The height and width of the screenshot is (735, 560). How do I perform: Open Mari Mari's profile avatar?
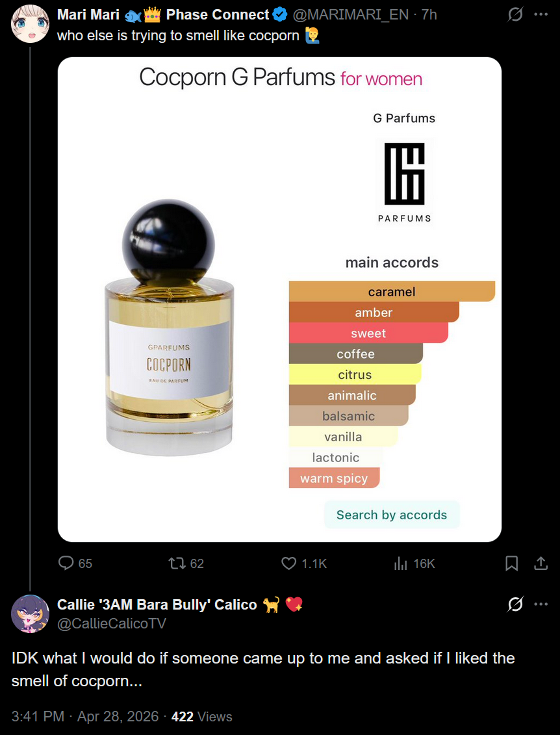coord(30,23)
